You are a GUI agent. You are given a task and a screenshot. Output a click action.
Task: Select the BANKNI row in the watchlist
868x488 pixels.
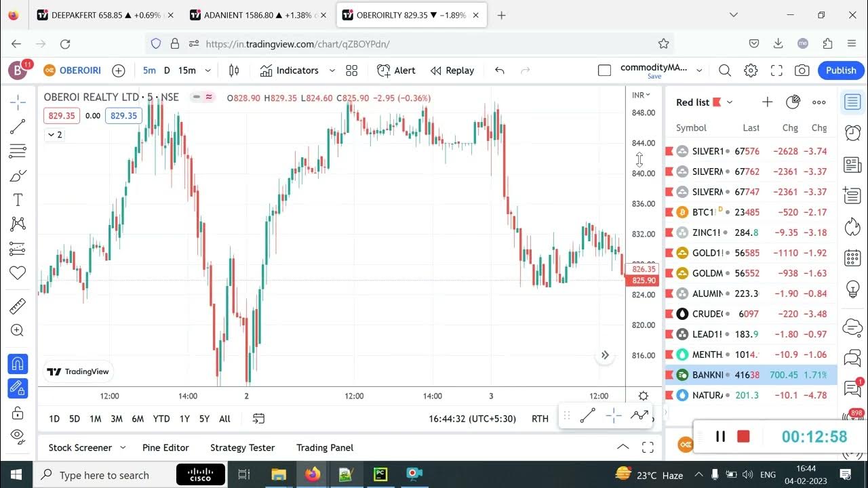pyautogui.click(x=751, y=375)
